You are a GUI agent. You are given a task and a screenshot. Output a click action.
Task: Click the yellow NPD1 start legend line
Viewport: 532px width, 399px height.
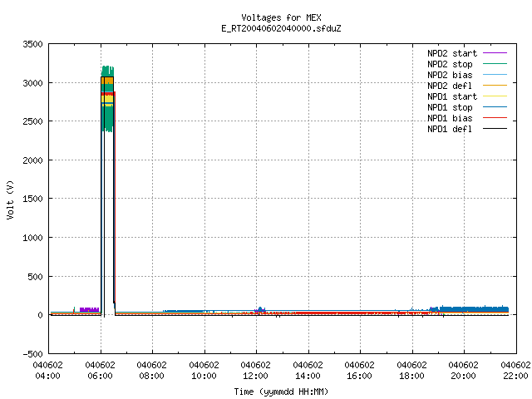point(495,96)
